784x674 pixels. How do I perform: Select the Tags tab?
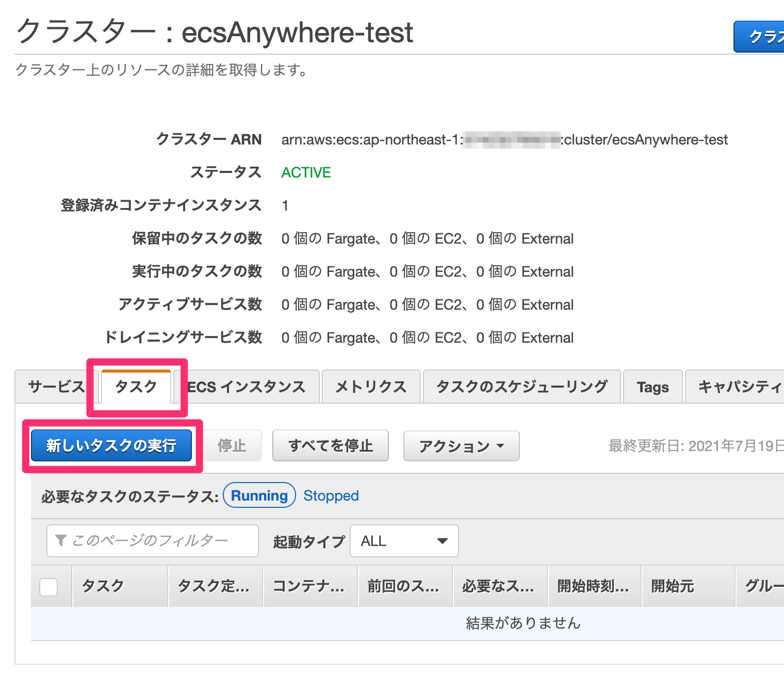pos(653,387)
